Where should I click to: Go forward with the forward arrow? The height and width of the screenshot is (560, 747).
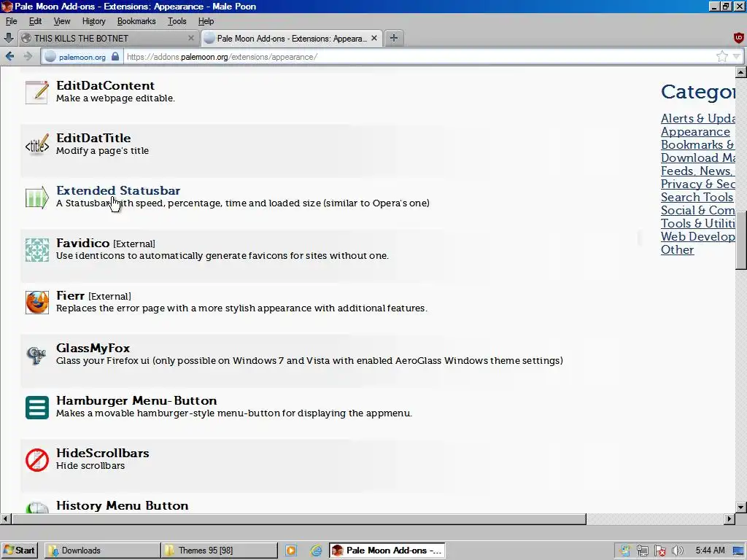28,57
